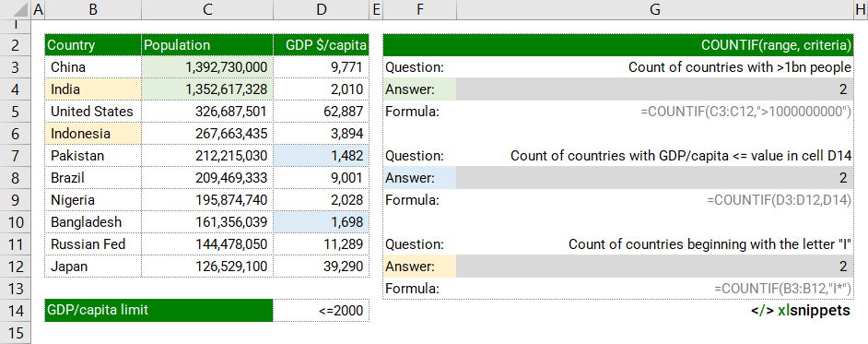Select the China cell
868x344 pixels.
coord(93,67)
